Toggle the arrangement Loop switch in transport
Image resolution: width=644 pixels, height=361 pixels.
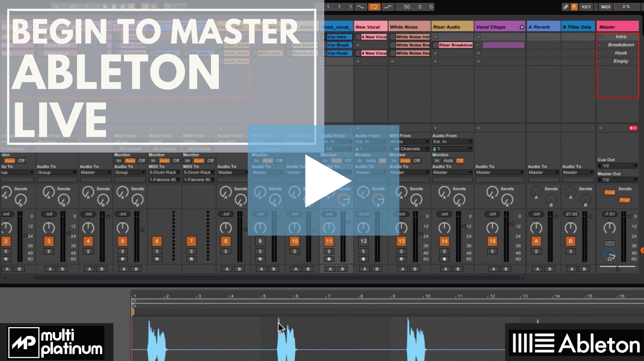coord(374,7)
